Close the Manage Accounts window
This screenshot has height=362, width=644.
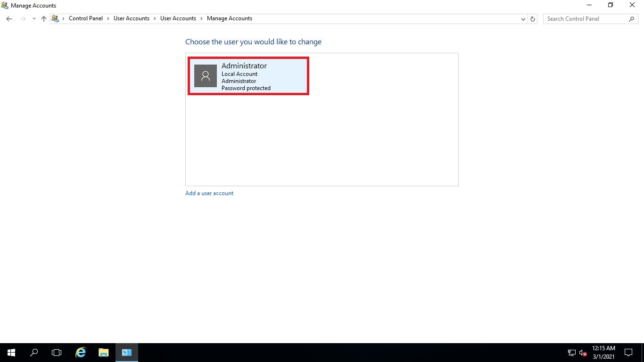tap(632, 5)
